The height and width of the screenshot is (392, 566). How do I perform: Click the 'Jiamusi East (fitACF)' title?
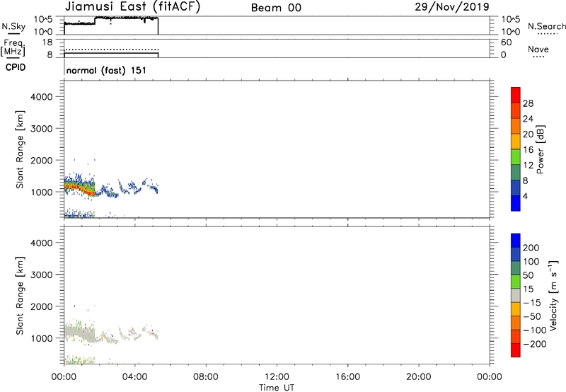132,7
